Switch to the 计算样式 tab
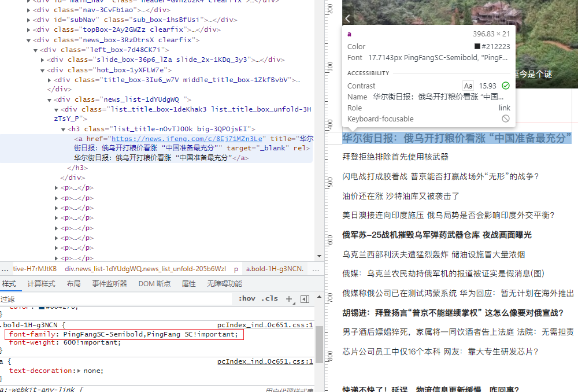 tap(41, 283)
